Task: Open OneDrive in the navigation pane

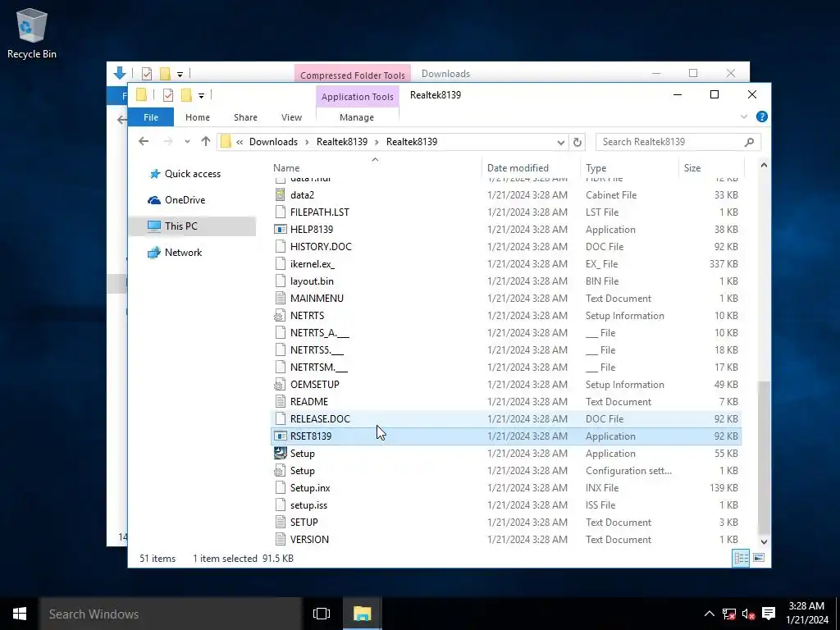Action: 185,200
